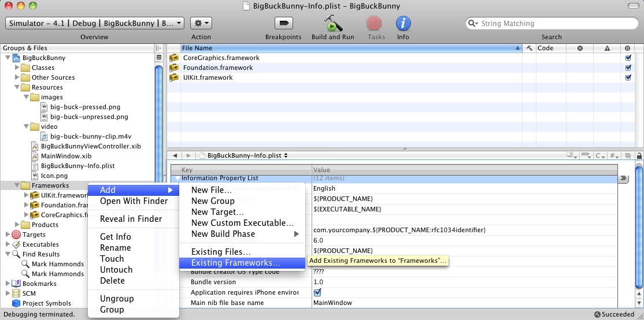Choose Open With Finder menu item

[x=134, y=201]
